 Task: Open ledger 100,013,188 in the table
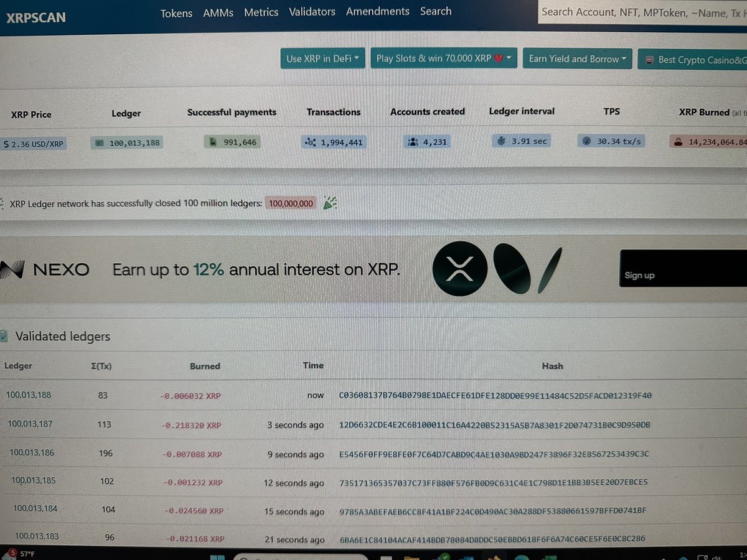coord(29,394)
